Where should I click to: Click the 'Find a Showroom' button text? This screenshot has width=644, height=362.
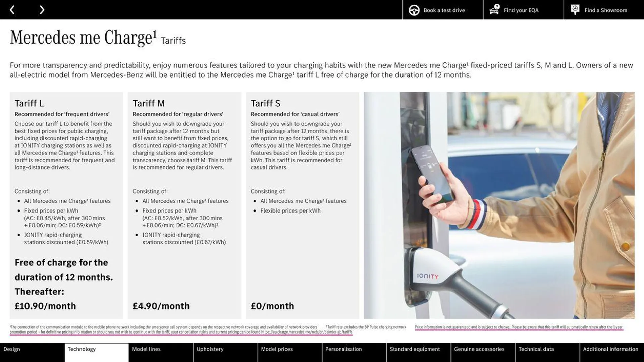[606, 10]
